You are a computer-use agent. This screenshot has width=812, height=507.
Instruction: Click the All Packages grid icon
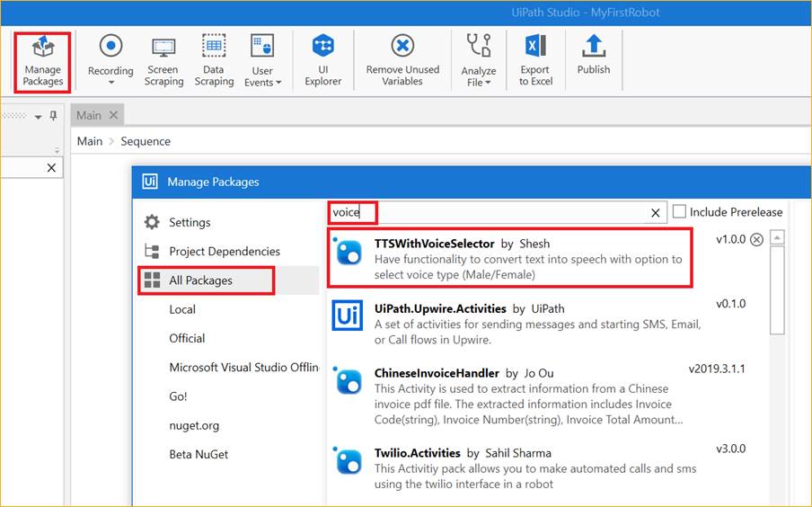pyautogui.click(x=152, y=280)
